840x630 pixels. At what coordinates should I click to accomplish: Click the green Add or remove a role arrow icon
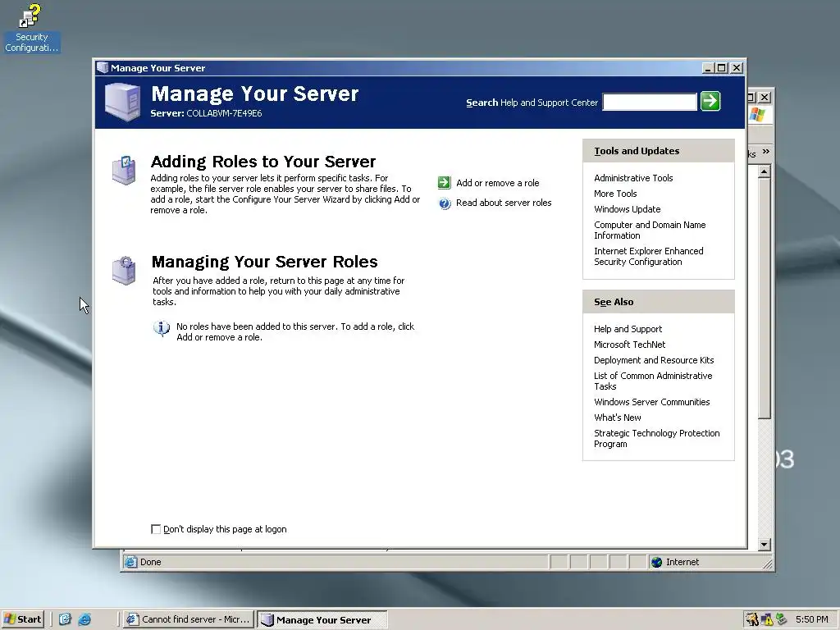(x=444, y=183)
